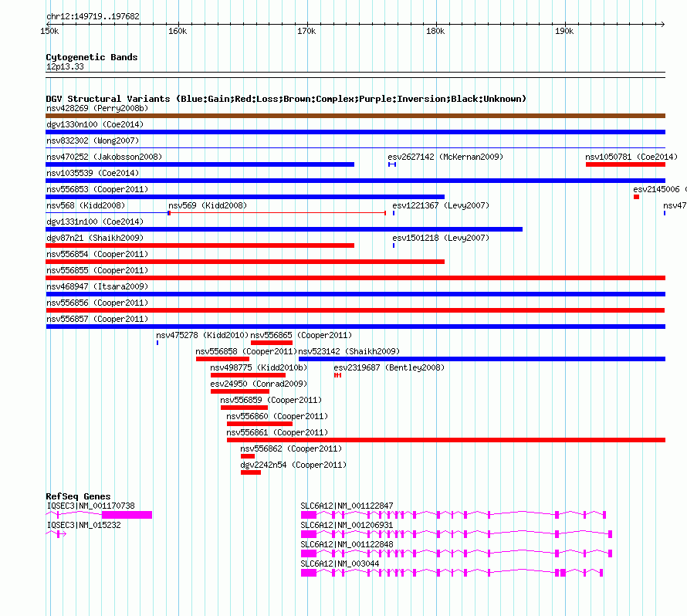Select the nsv556862 (Cooper2011) short red bar
This screenshot has height=616, width=687.
[248, 456]
